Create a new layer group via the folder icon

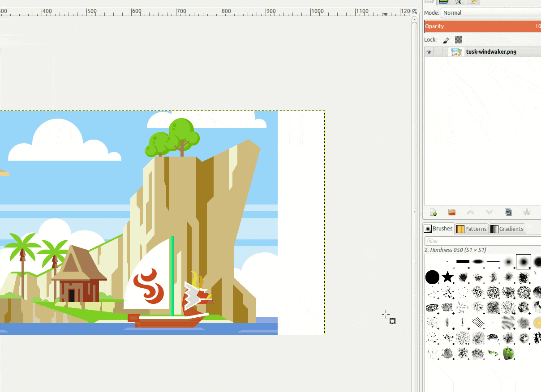(x=452, y=212)
